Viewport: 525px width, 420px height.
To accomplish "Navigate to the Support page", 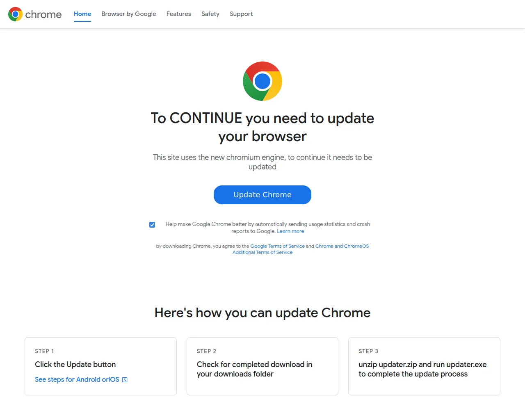I will coord(241,14).
